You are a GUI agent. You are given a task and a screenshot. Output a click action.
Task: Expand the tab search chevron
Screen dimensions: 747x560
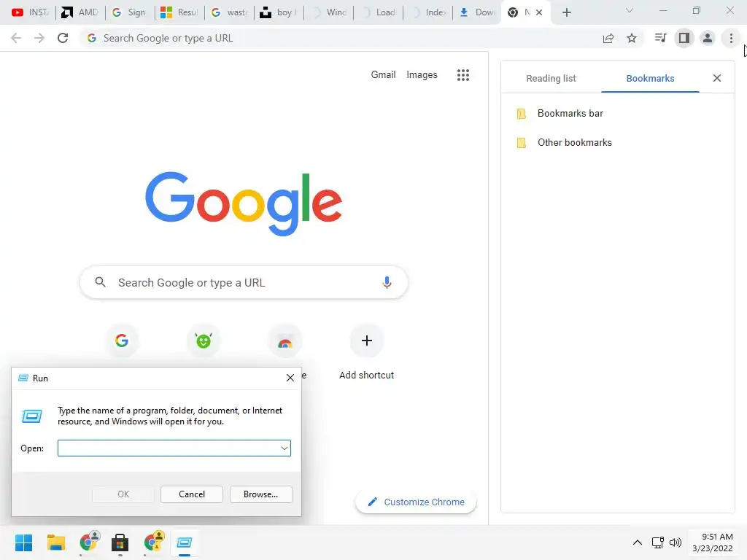click(x=630, y=10)
